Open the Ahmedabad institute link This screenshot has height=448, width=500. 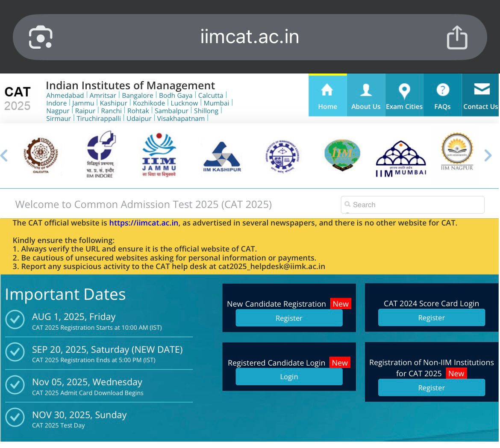pyautogui.click(x=65, y=95)
